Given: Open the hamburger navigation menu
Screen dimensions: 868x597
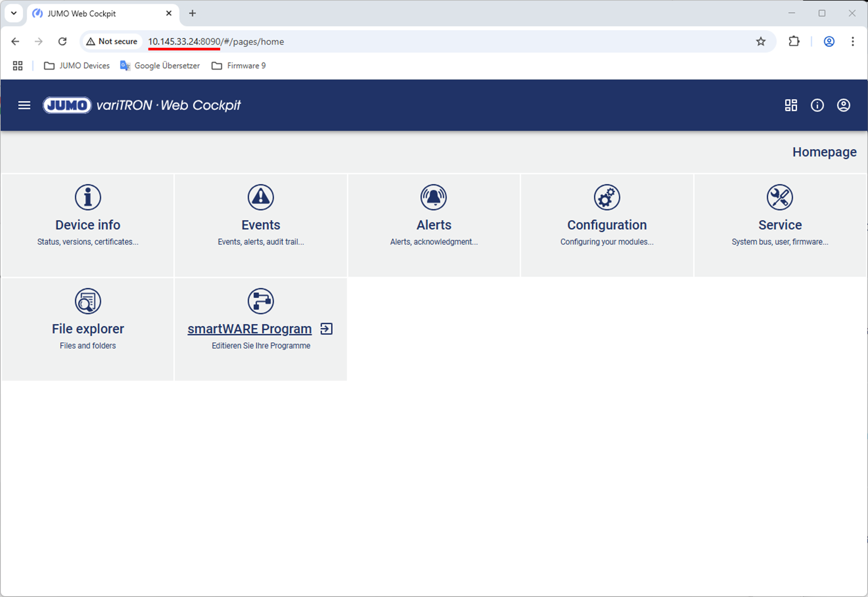Looking at the screenshot, I should coord(24,105).
